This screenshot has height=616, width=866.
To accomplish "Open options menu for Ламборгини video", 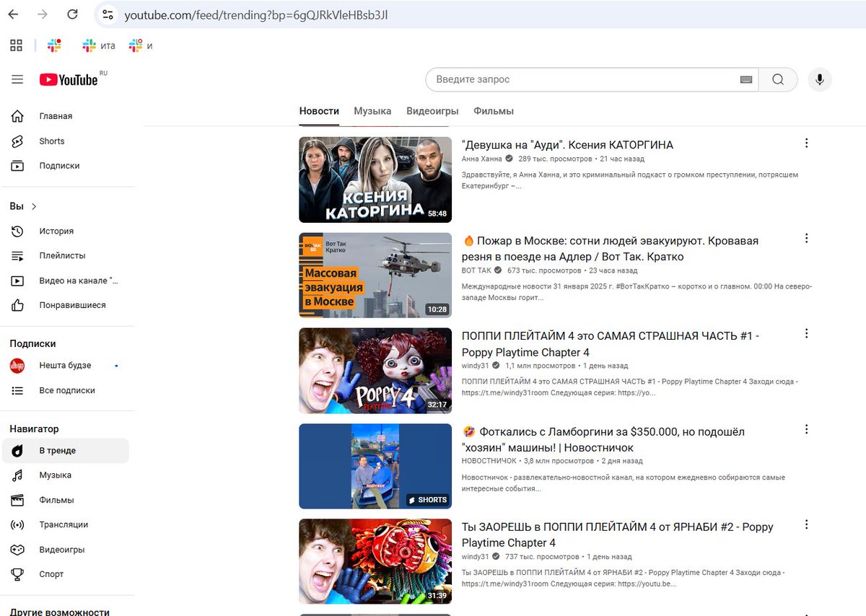I will pos(807,429).
